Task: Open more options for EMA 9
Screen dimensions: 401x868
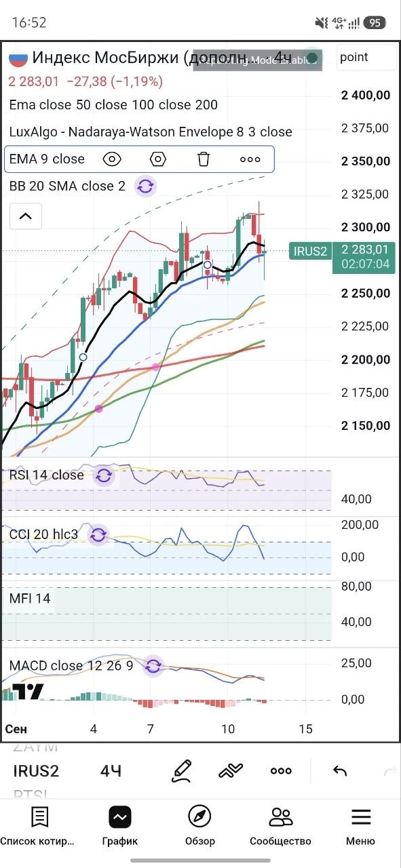Action: (250, 159)
